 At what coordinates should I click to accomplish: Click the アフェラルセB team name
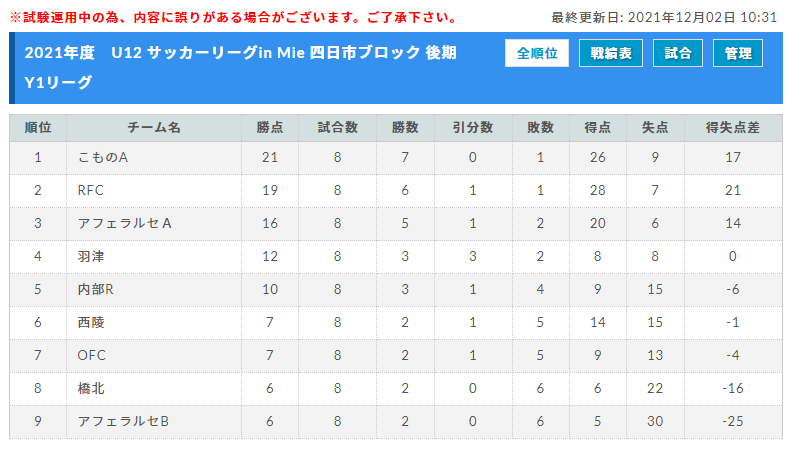123,421
